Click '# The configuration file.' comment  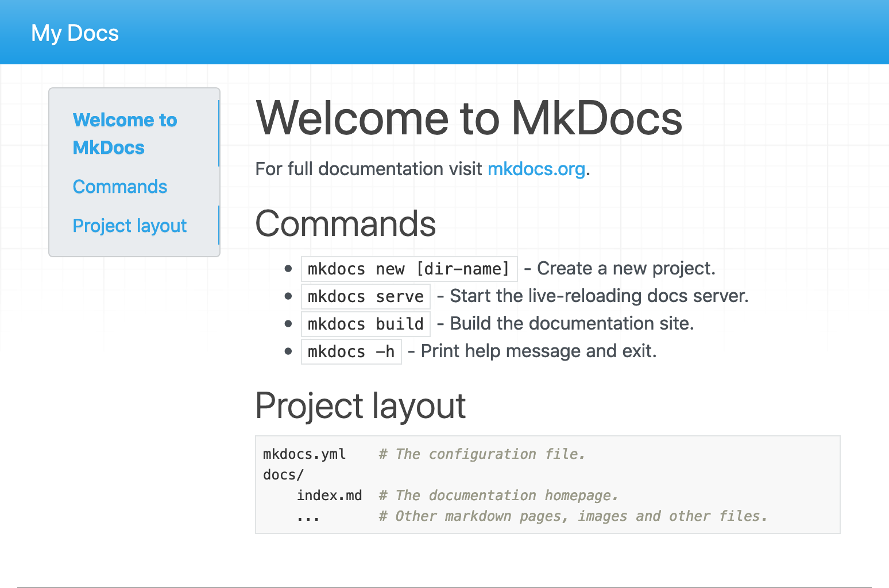(482, 454)
